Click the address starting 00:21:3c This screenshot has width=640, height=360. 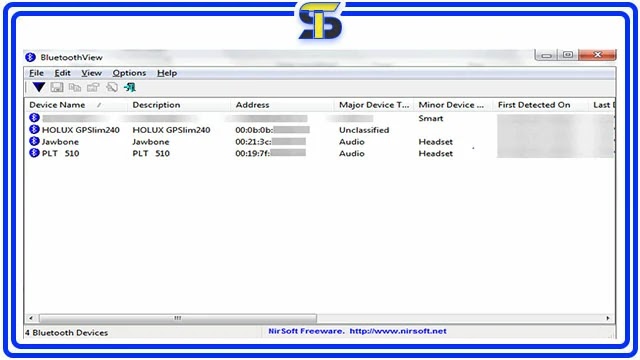click(x=270, y=142)
